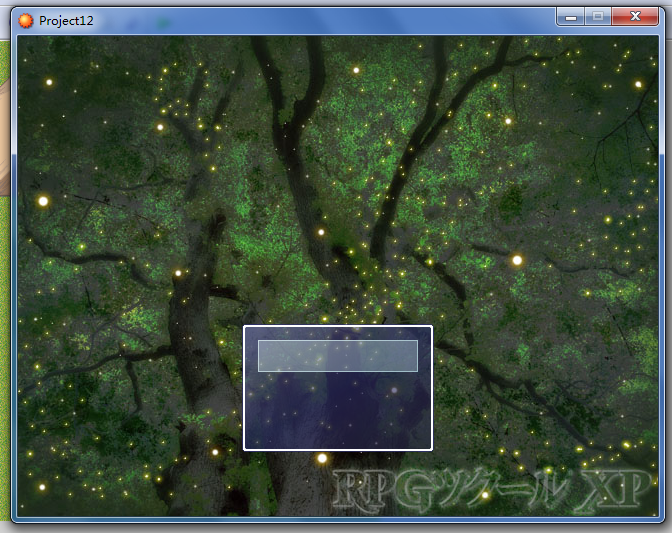
Task: Click the Project12 sun icon
Action: click(x=26, y=21)
